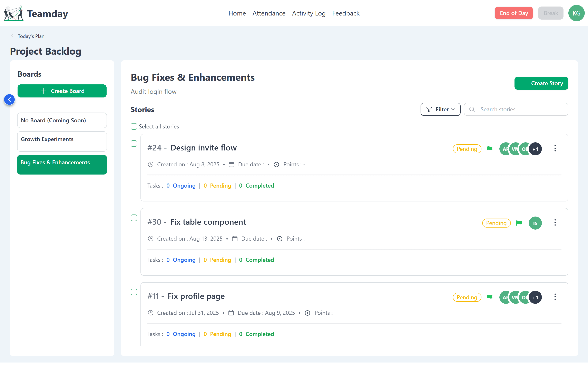
Task: Open three-dot menu for Fix table component
Action: 555,223
